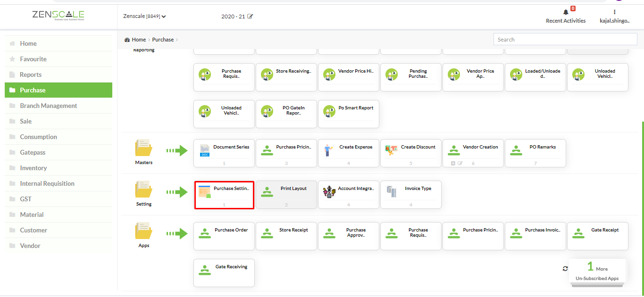The image size is (644, 297).
Task: Open the Po Smart Report tile
Action: point(349,114)
